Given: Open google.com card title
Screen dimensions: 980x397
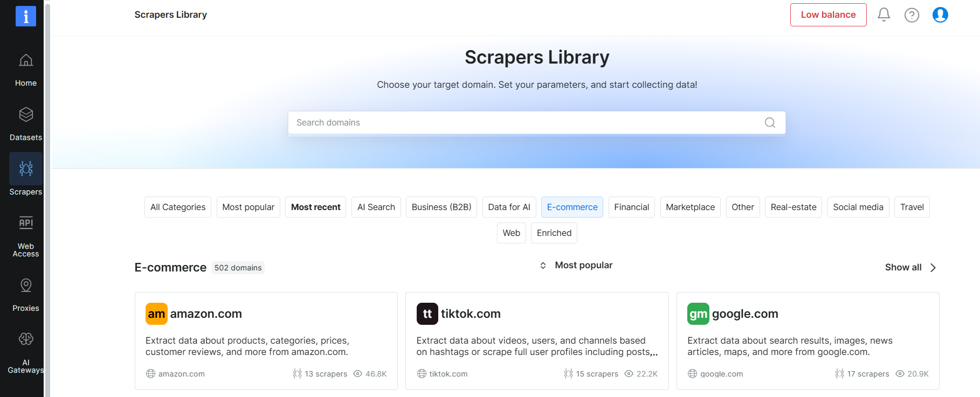Looking at the screenshot, I should point(745,314).
